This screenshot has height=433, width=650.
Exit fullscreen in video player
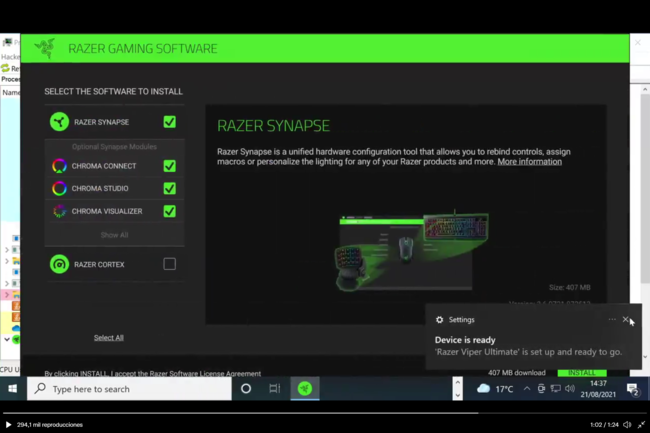coord(641,425)
